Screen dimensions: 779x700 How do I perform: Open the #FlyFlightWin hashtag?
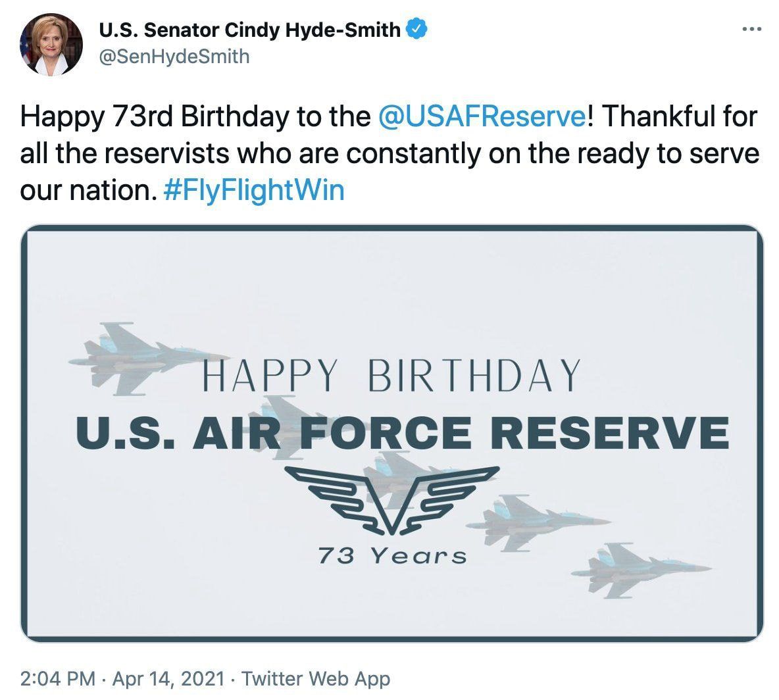point(253,190)
